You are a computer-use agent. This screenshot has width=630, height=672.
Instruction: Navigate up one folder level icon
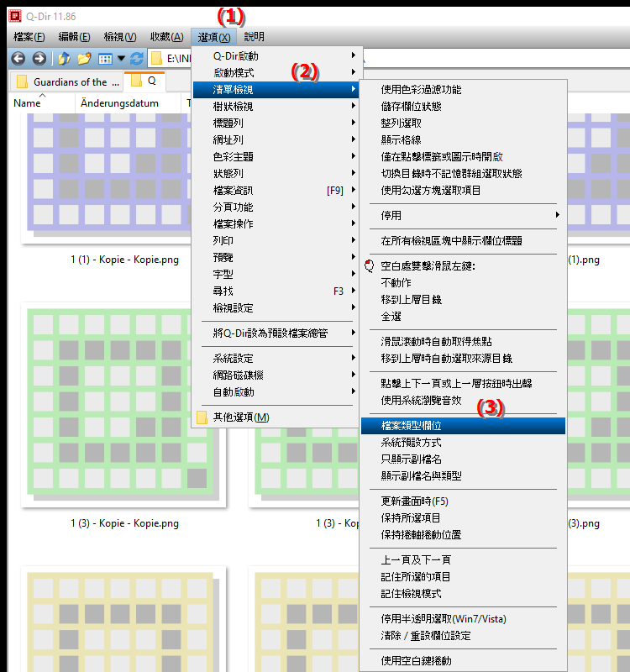(65, 58)
